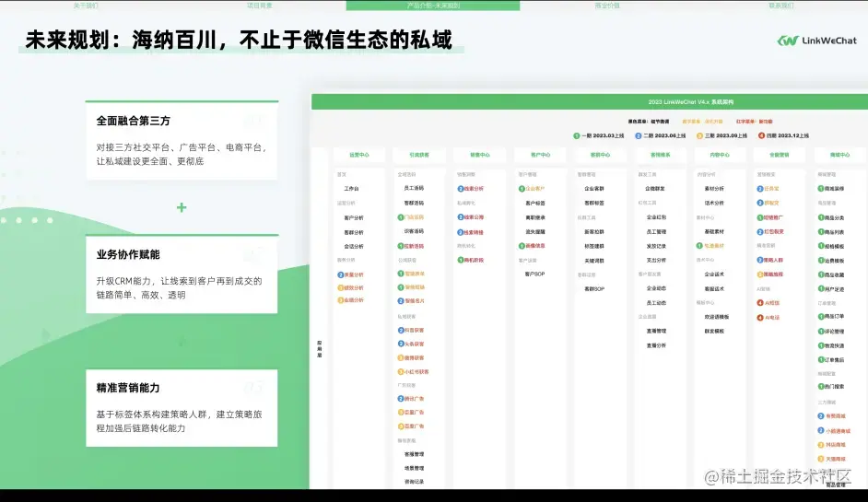Click the 引流获客 column header
868x502 pixels.
tap(419, 155)
